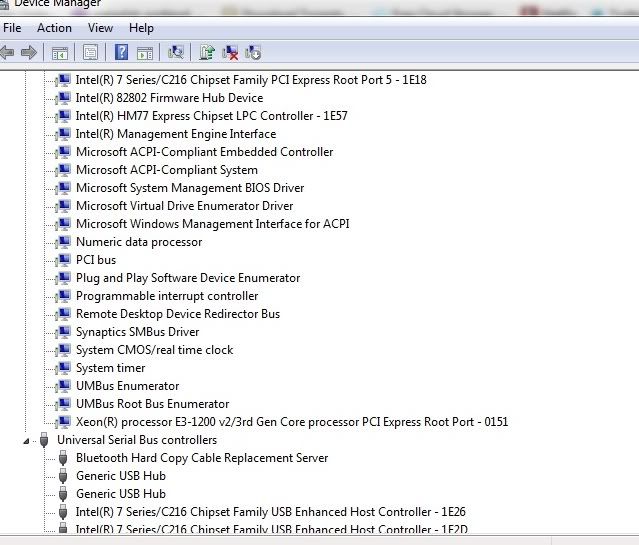Select UMBus Root Bus Enumerator entry
This screenshot has height=545, width=639.
[153, 404]
